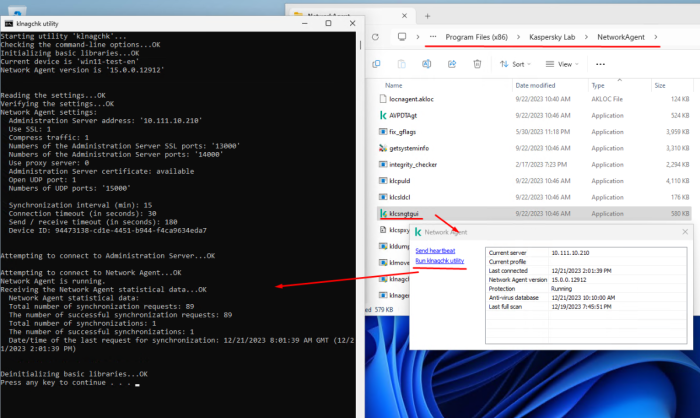700x418 pixels.
Task: Click the Run klnagchk utility link
Action: point(440,261)
